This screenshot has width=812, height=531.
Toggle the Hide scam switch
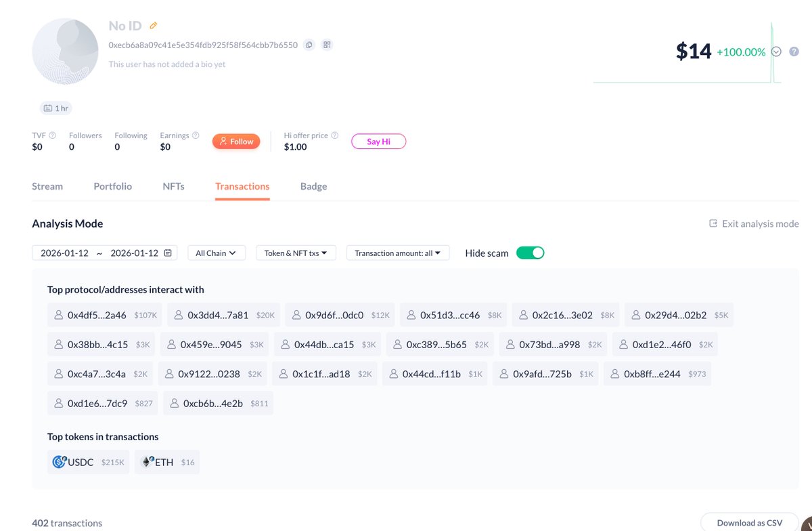point(530,253)
